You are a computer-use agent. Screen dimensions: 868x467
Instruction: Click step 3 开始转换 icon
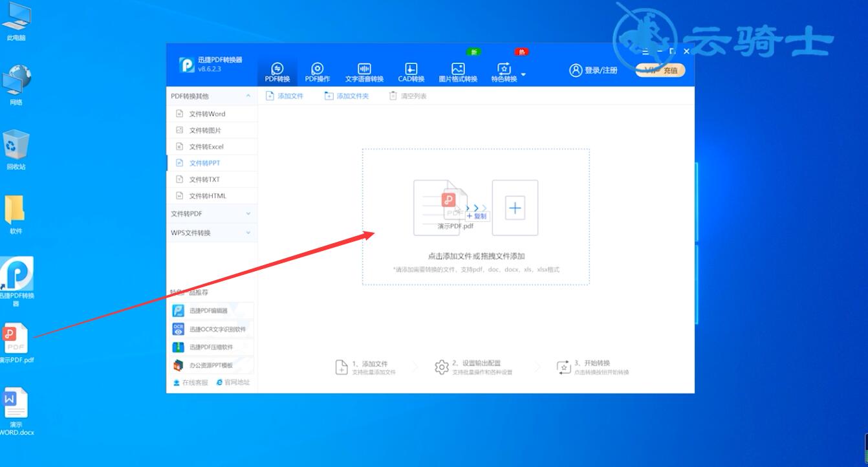tap(563, 367)
